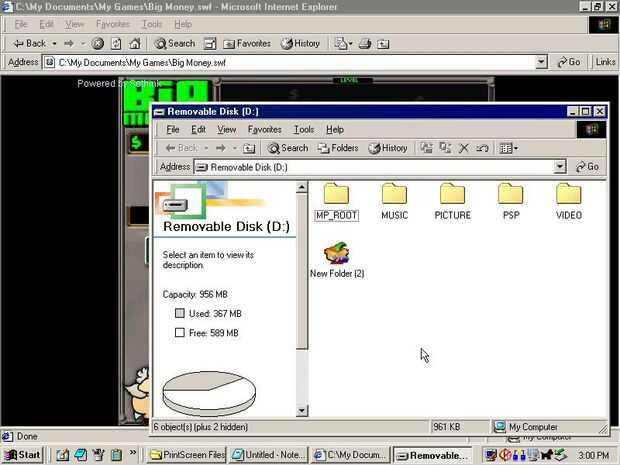Click Stop icon in Internet Explorer toolbar

[97, 43]
